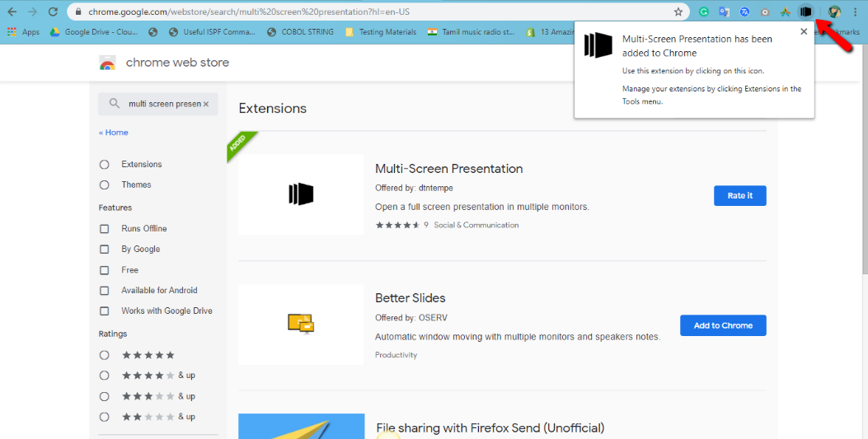Click the 'Offered by: dtntempe' text

pos(414,188)
